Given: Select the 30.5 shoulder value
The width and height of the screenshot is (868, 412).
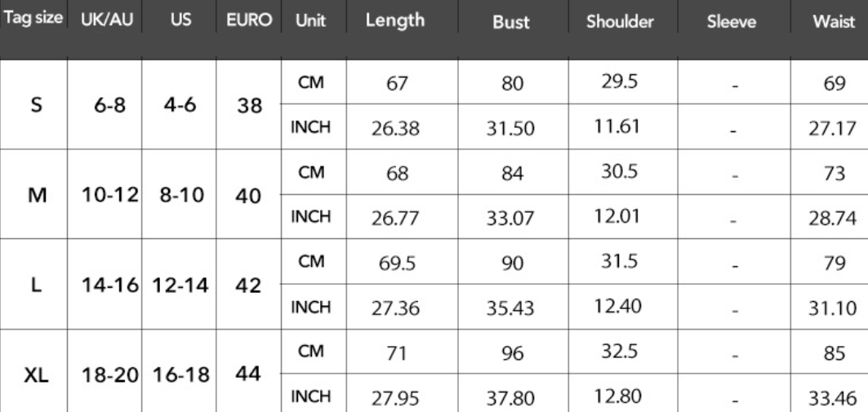Looking at the screenshot, I should point(619,171).
